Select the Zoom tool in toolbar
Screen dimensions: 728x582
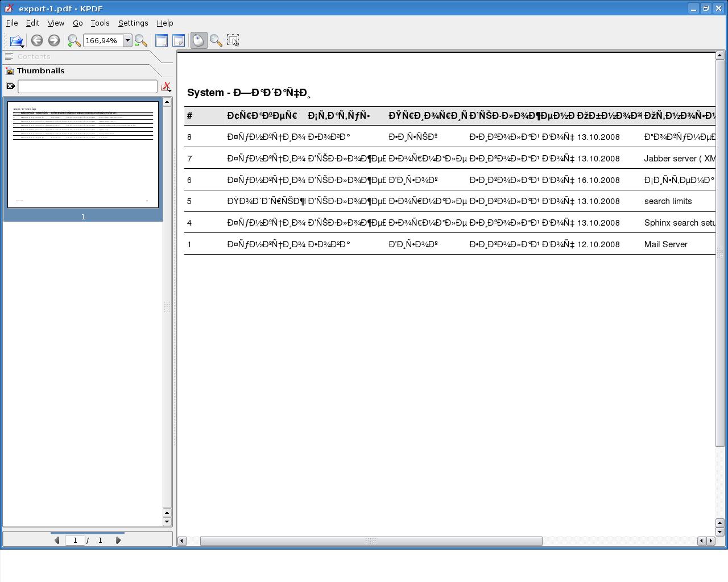[216, 40]
